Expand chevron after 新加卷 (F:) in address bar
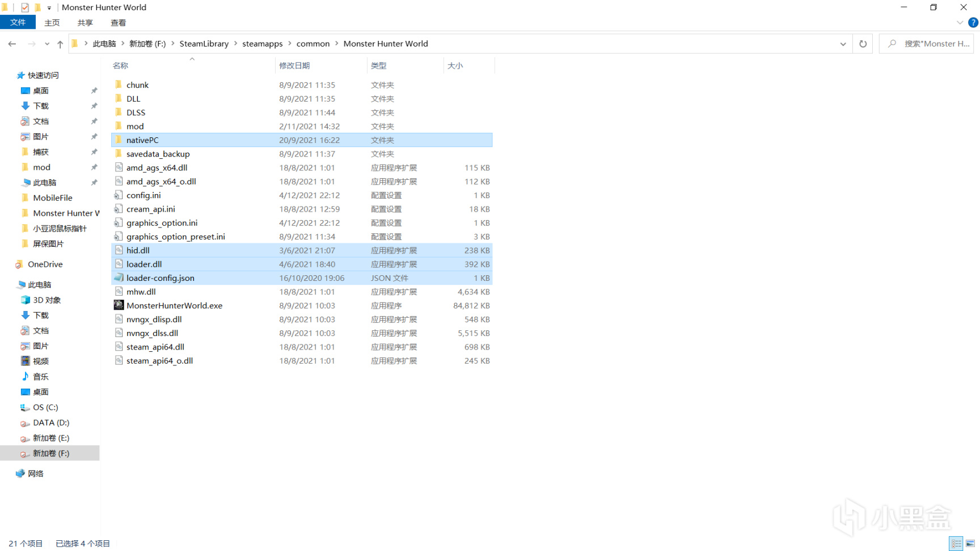 point(173,44)
